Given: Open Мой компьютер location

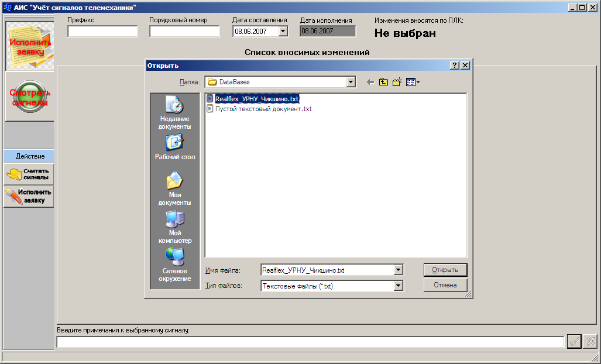Looking at the screenshot, I should pyautogui.click(x=175, y=227).
